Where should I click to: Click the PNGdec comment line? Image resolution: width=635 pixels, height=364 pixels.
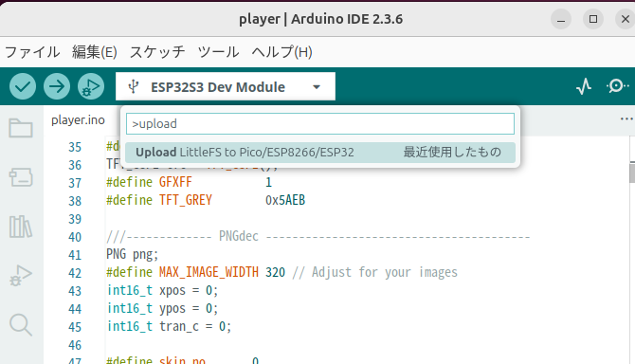[x=317, y=236]
